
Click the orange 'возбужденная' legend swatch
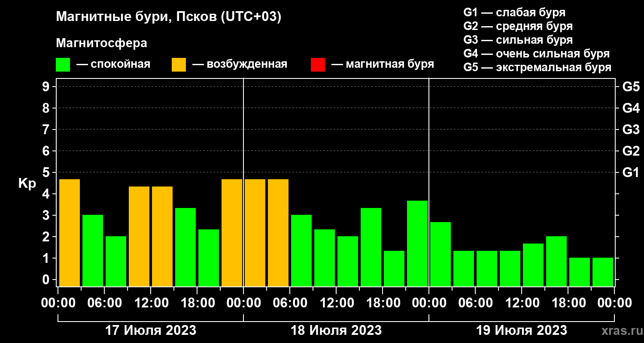(179, 65)
